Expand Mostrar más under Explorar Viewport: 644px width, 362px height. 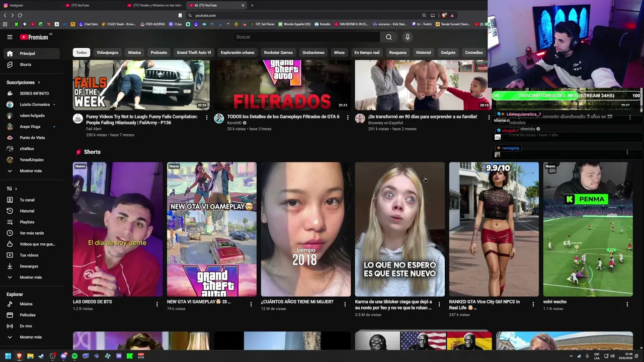31,337
